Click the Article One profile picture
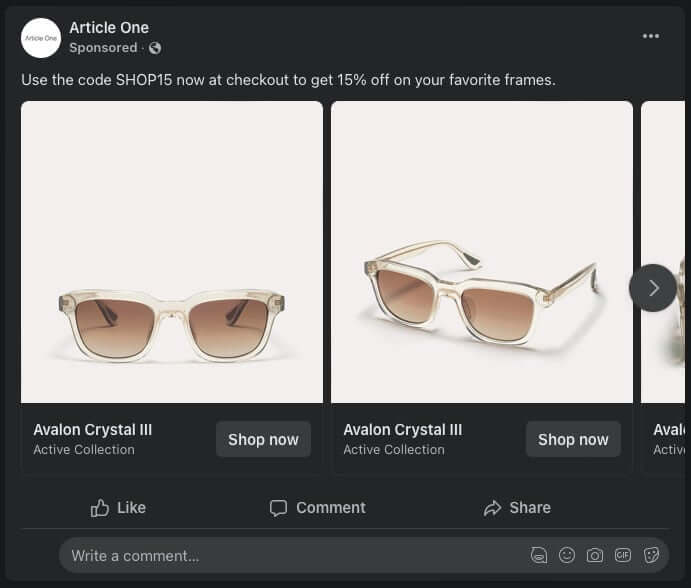This screenshot has height=588, width=691. [x=41, y=38]
